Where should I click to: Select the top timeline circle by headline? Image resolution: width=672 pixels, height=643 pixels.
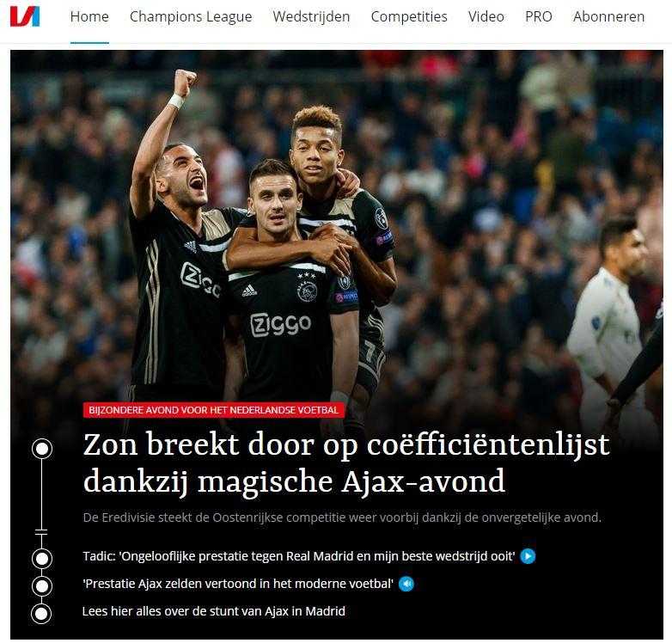tap(42, 449)
